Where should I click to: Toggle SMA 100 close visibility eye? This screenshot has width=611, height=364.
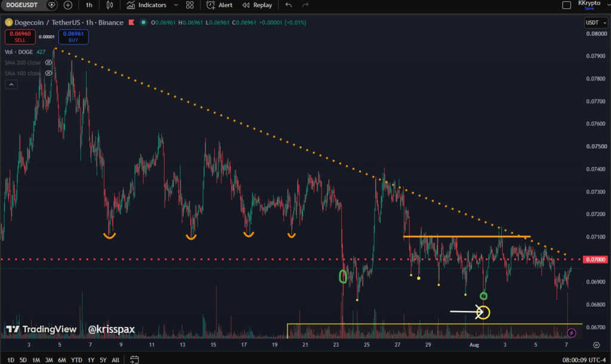48,73
